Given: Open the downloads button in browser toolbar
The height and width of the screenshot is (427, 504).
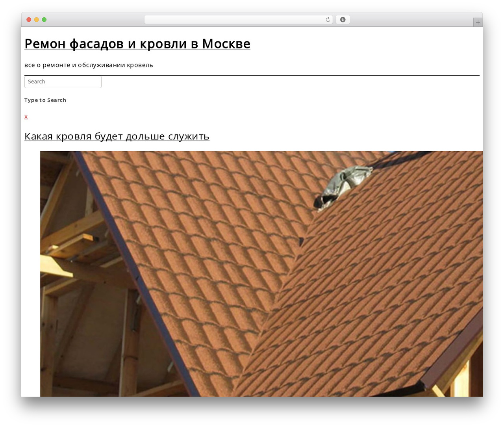Looking at the screenshot, I should point(343,20).
